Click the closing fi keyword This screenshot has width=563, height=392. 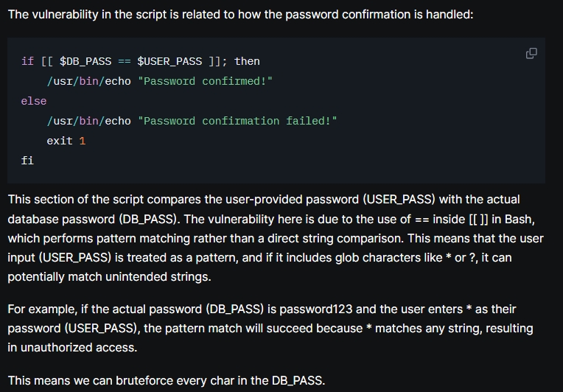coord(27,160)
